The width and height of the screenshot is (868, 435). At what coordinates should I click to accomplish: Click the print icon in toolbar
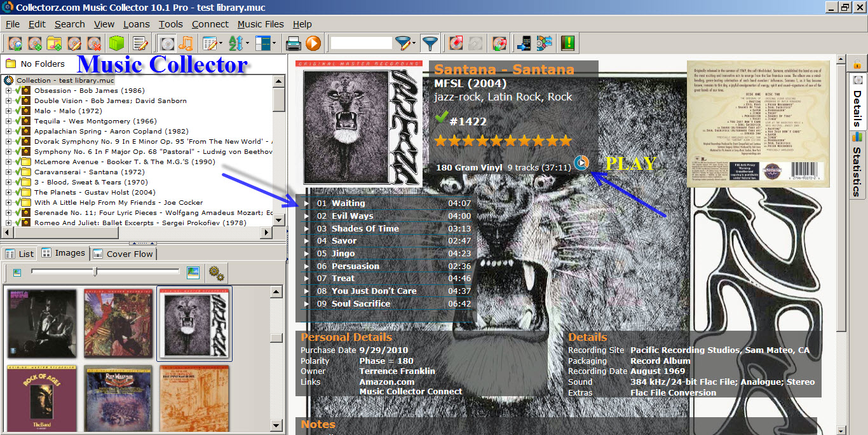pyautogui.click(x=293, y=43)
